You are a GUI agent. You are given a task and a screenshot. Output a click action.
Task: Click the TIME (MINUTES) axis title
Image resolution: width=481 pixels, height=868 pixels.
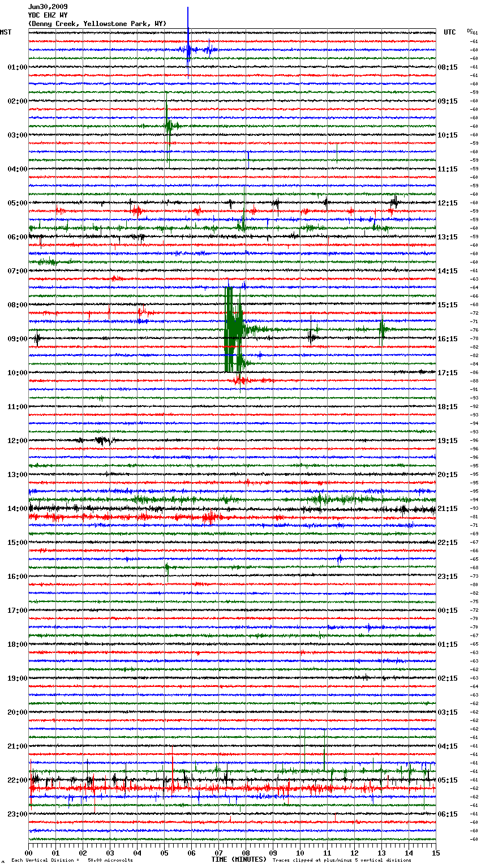pyautogui.click(x=239, y=860)
